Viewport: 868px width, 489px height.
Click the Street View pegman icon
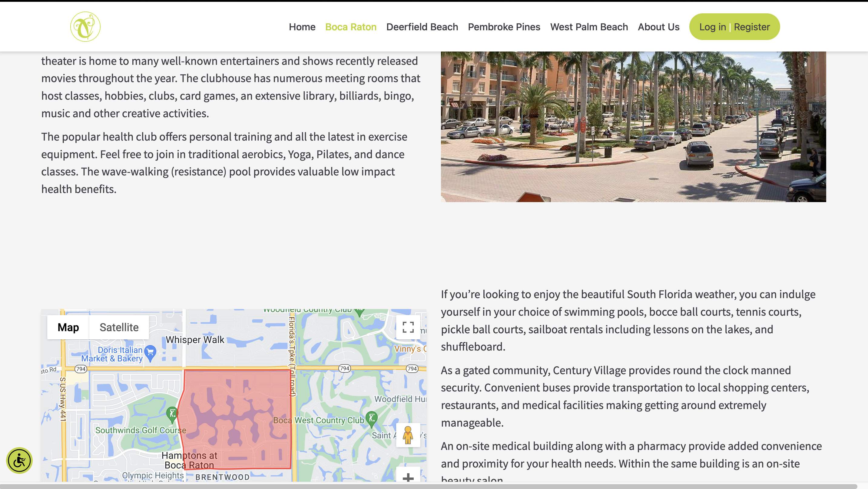click(408, 435)
